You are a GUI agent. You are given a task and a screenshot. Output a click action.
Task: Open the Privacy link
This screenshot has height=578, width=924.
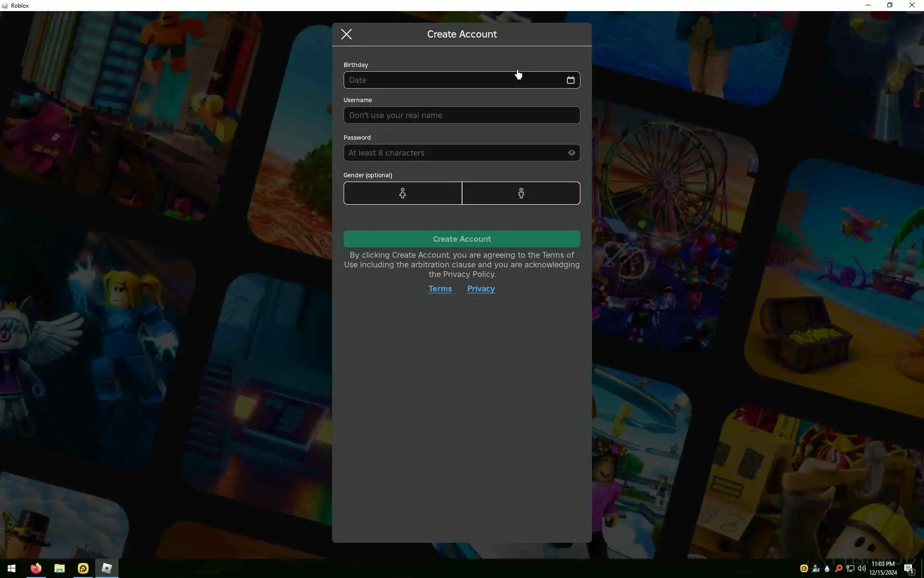(481, 289)
